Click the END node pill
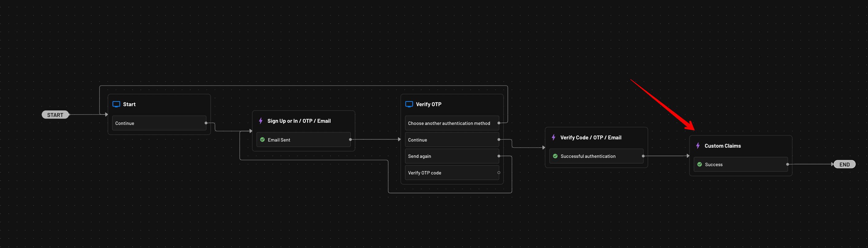868x248 pixels. 844,164
